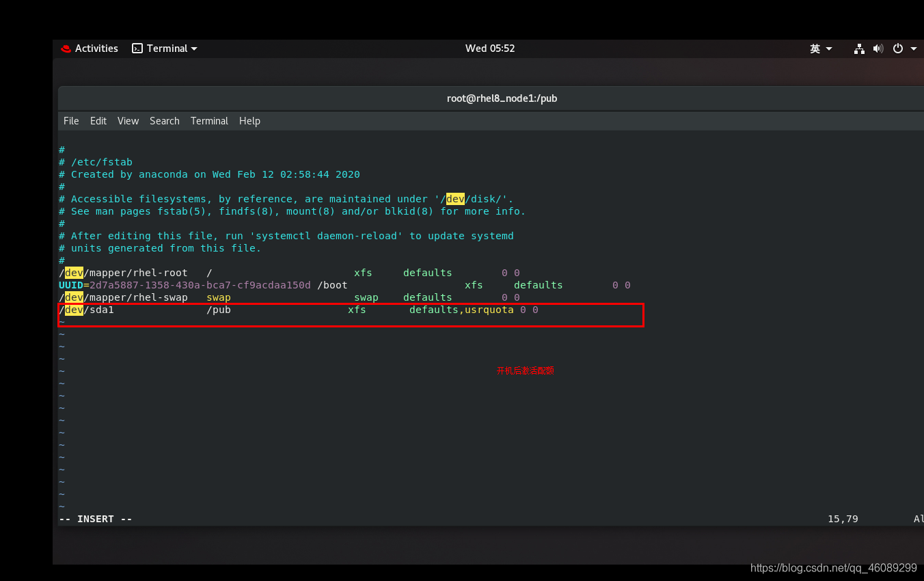Viewport: 924px width, 581px height.
Task: Click 'xfs' type on the rhel-root line
Action: [363, 273]
